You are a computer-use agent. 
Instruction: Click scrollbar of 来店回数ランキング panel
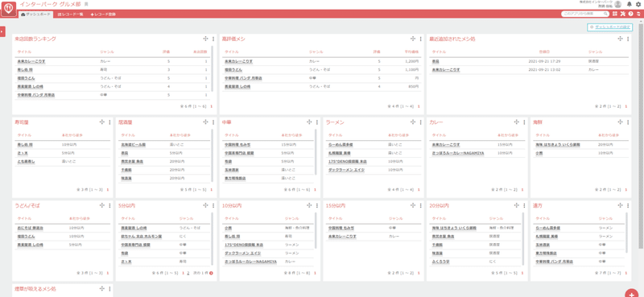pos(213,68)
